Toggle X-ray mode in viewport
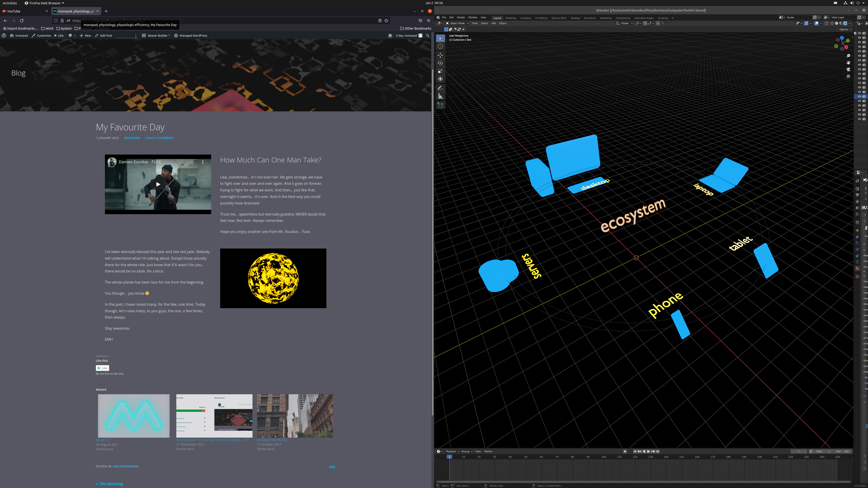This screenshot has height=488, width=868. pos(826,23)
